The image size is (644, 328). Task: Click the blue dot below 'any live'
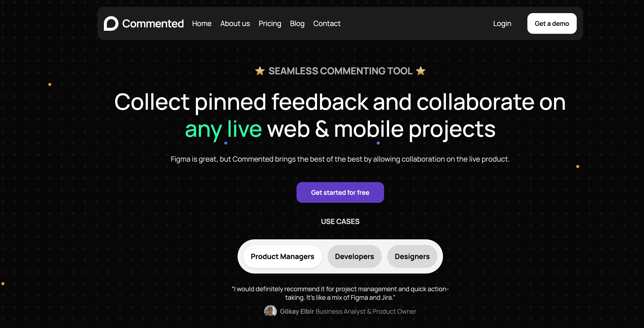point(226,143)
